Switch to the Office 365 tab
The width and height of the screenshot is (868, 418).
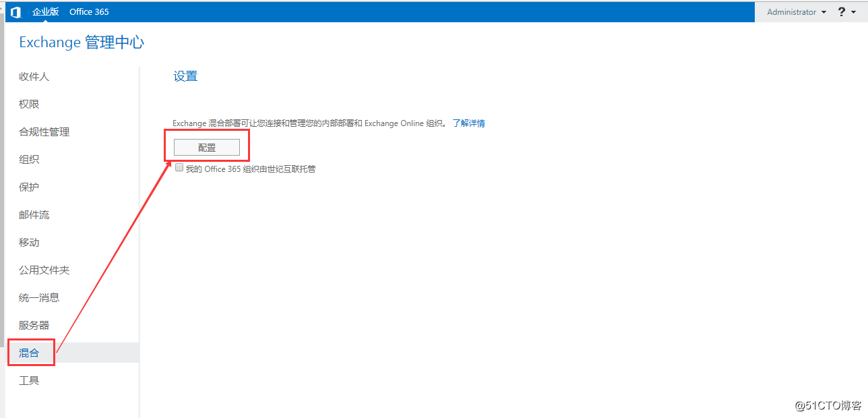(89, 12)
